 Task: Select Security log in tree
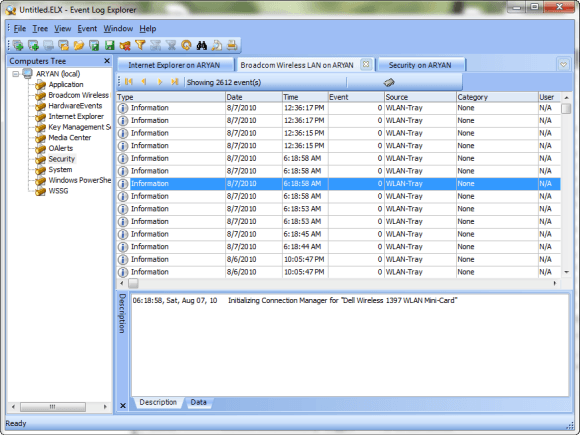[x=62, y=159]
